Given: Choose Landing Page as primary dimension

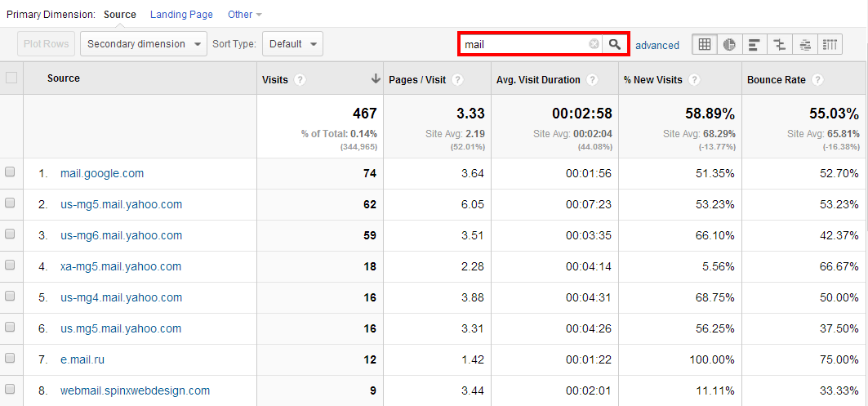Looking at the screenshot, I should (181, 15).
